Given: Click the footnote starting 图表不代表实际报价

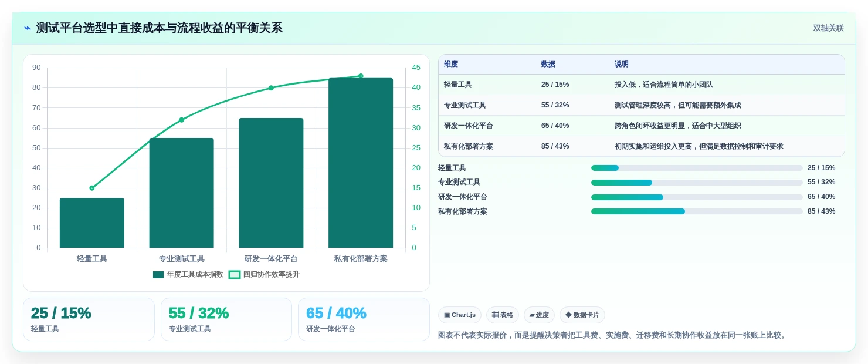Looking at the screenshot, I should (613, 335).
